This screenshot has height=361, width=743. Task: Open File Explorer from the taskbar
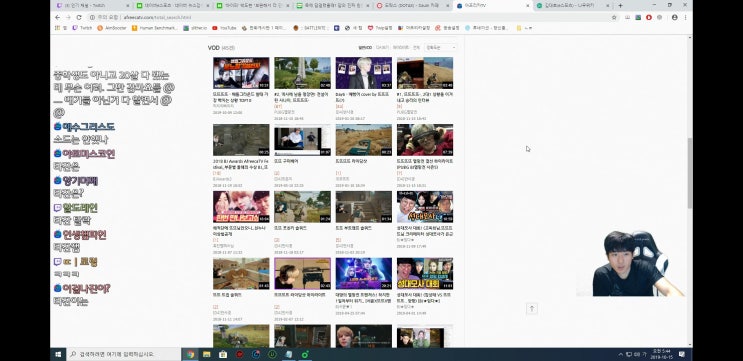click(x=207, y=354)
